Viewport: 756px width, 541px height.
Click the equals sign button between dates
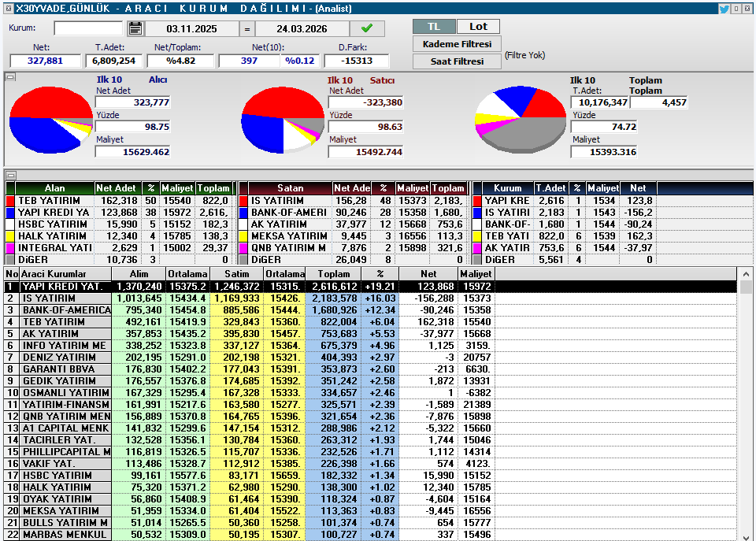point(246,29)
